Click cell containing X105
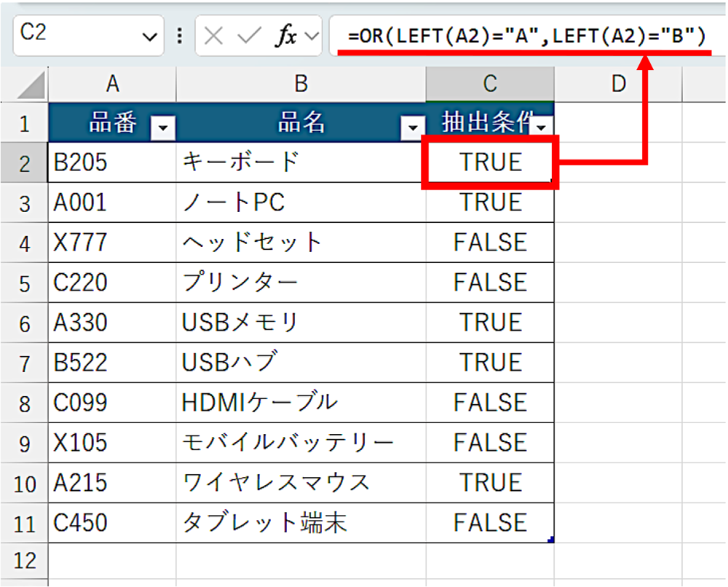 tap(112, 443)
